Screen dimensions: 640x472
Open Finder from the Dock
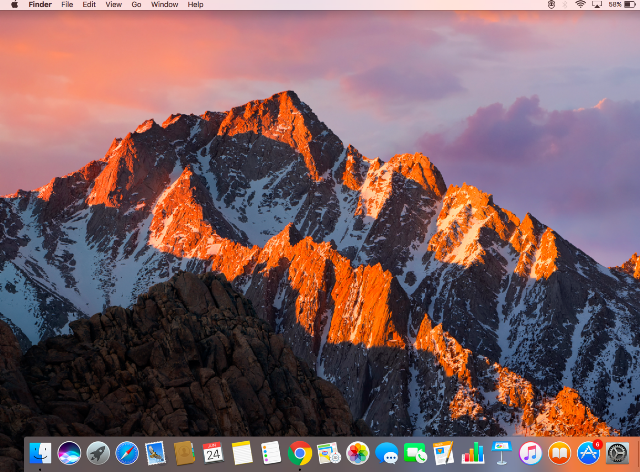click(x=40, y=453)
